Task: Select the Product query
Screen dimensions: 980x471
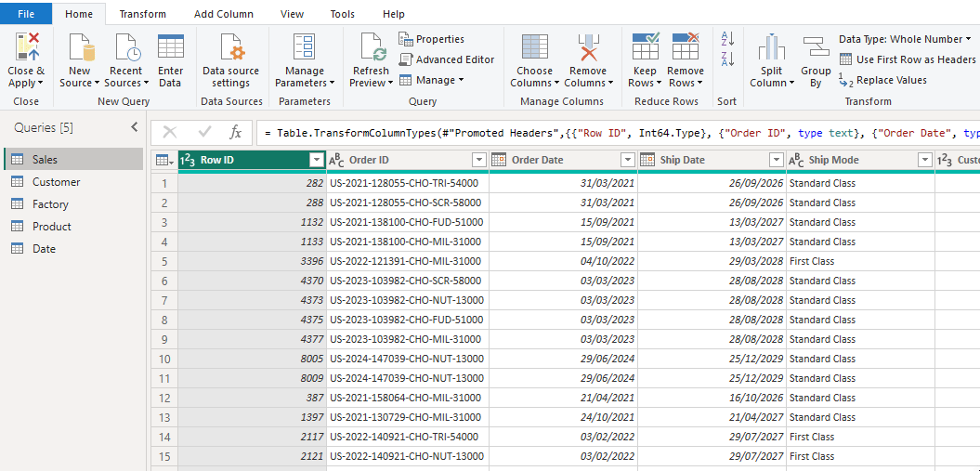Action: point(73,226)
